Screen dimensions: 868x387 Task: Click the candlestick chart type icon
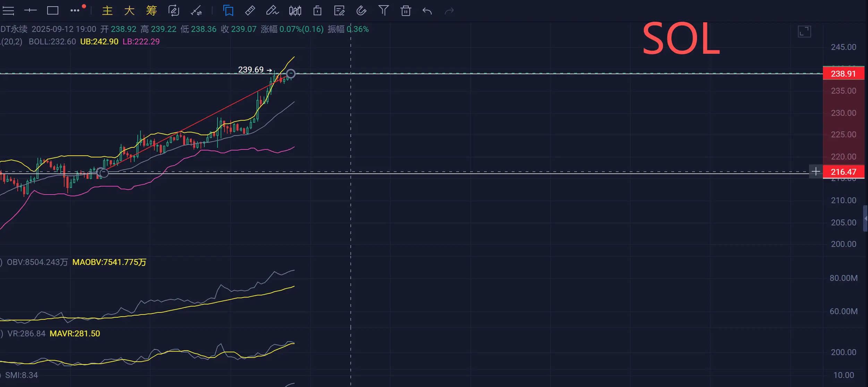click(295, 11)
